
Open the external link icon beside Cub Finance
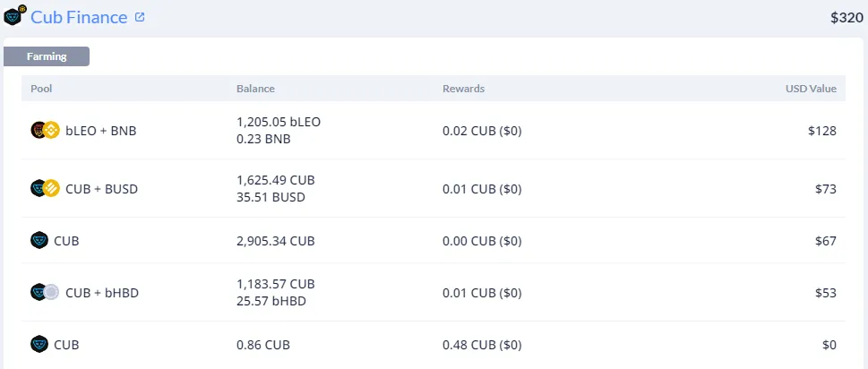tap(140, 17)
